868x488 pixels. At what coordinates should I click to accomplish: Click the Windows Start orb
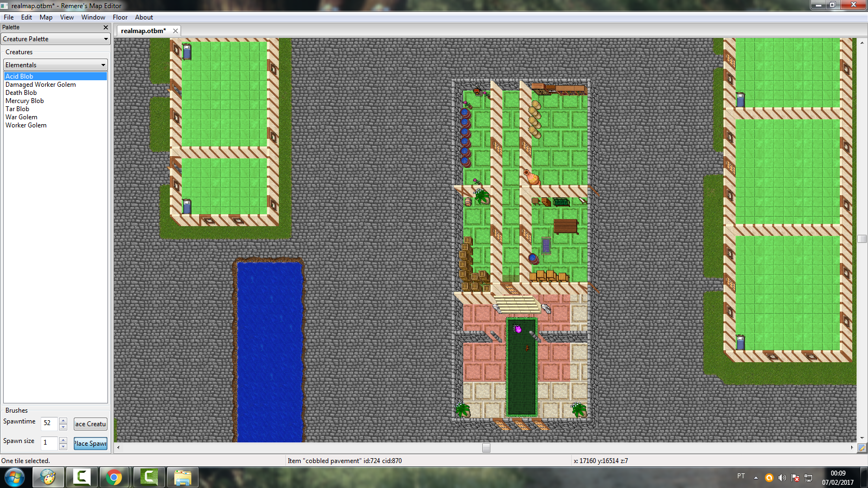click(x=15, y=477)
